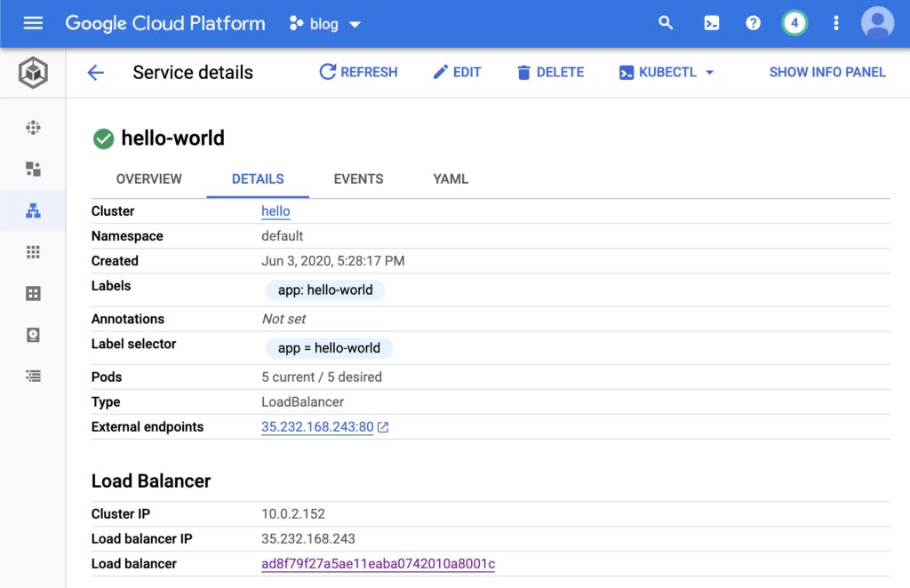Click the Type value LoadBalancer
The image size is (910, 588).
click(x=302, y=401)
